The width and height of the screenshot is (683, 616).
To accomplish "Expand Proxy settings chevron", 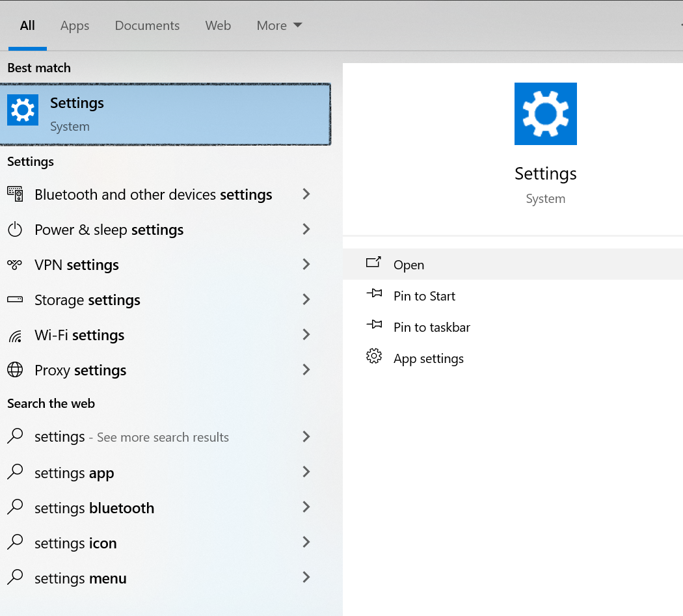I will [306, 370].
